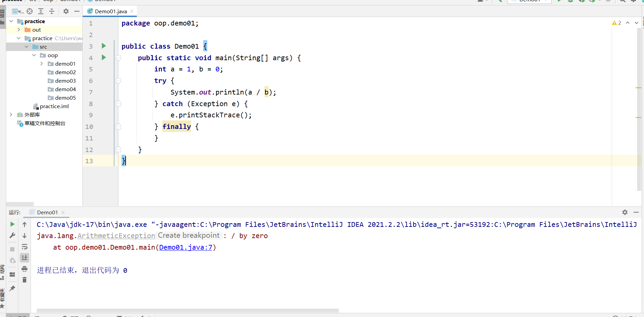Screen dimensions: 644x317
Task: Hide the Project tool window
Action: coord(77,11)
